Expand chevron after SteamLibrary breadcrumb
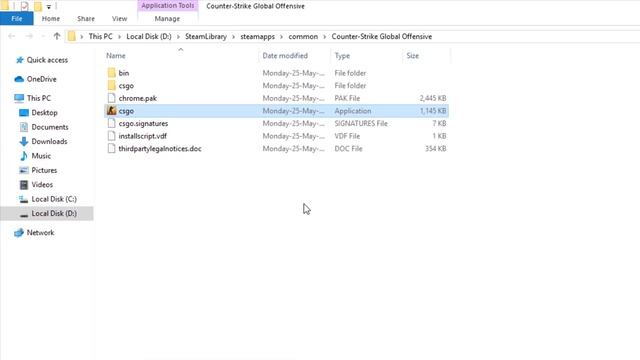The width and height of the screenshot is (640, 360). point(233,37)
